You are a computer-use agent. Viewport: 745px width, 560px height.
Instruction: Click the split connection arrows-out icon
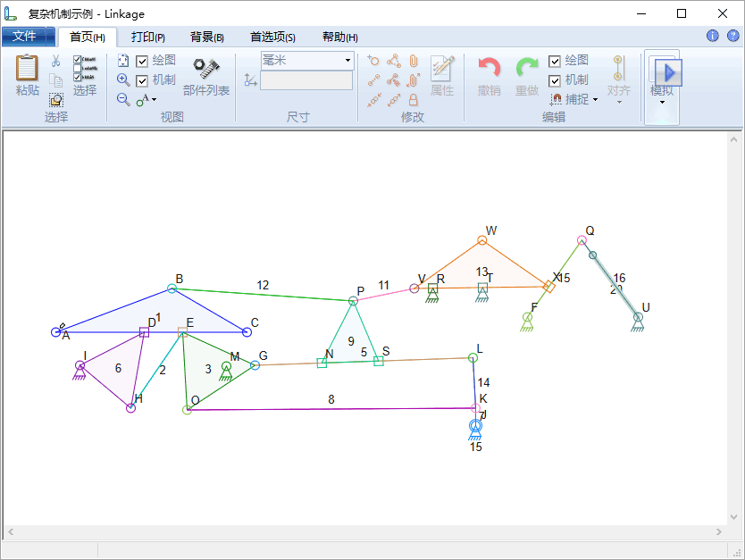pyautogui.click(x=394, y=100)
